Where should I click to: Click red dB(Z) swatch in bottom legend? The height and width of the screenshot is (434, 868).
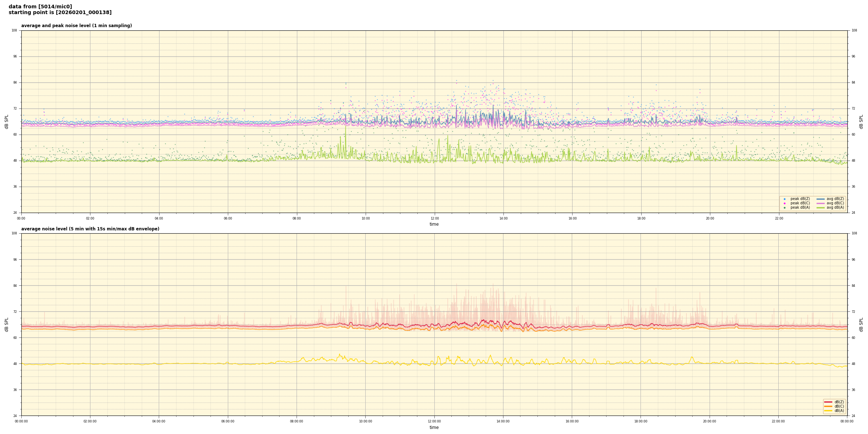click(828, 402)
